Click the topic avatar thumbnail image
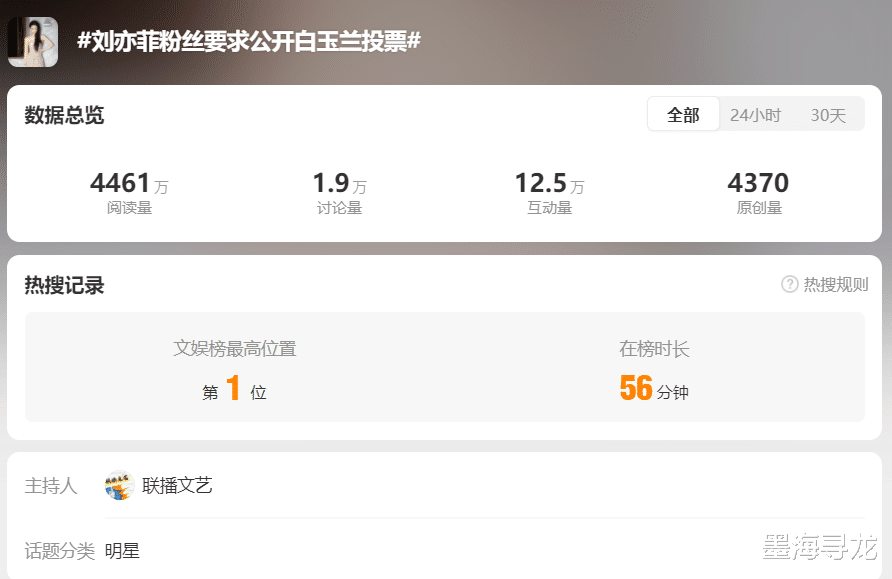Screen dimensions: 892x579 pos(32,42)
